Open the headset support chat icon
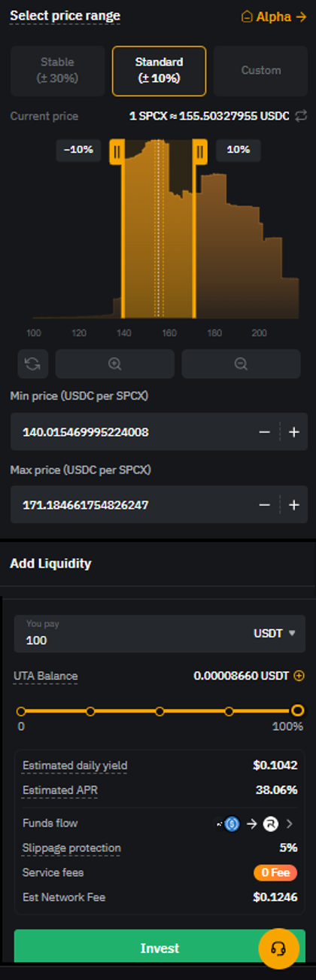The width and height of the screenshot is (316, 980). [278, 948]
